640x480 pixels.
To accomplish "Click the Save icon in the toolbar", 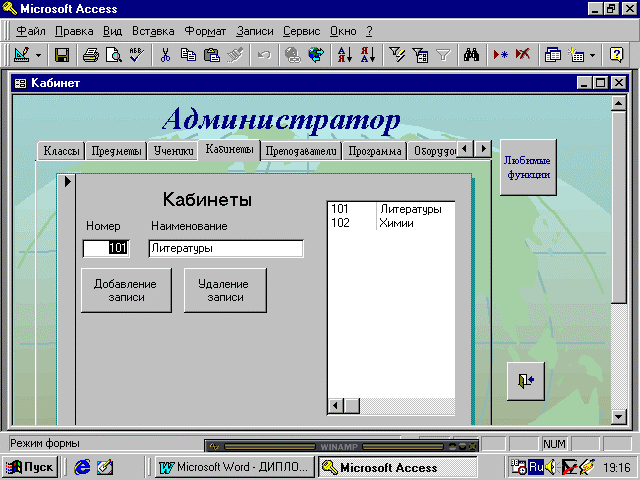I will (62, 55).
